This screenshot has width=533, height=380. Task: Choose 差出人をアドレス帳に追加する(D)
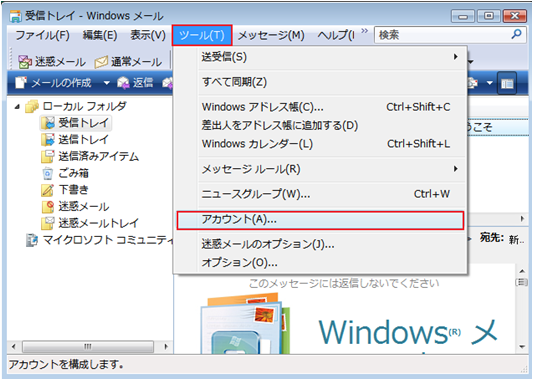coord(320,125)
